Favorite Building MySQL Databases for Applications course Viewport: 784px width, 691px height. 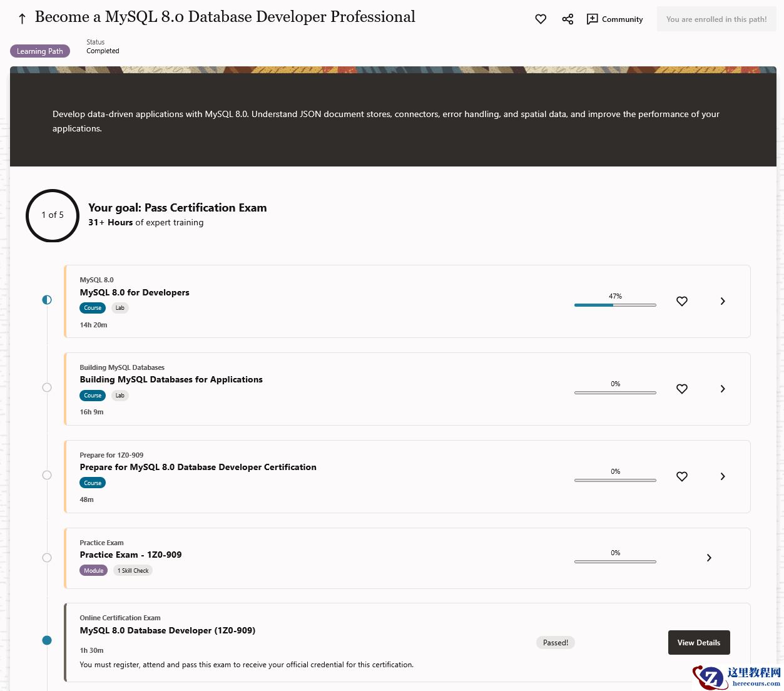point(682,389)
